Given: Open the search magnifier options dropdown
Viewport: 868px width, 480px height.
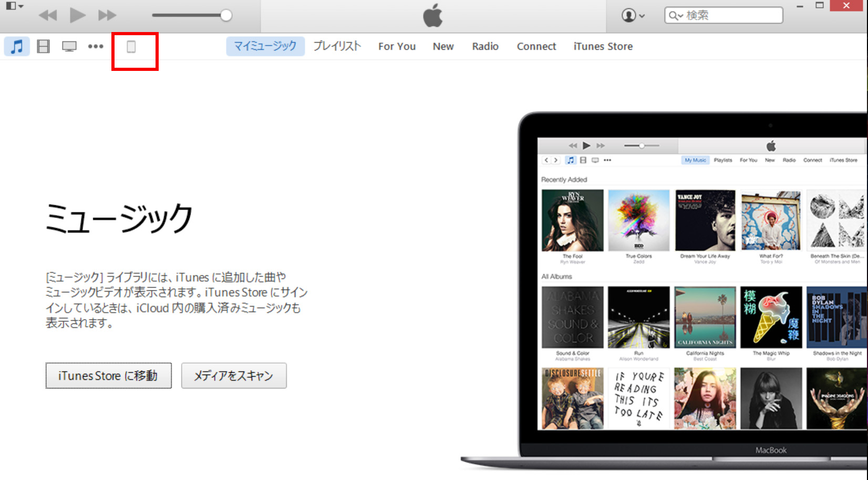Looking at the screenshot, I should click(x=675, y=16).
